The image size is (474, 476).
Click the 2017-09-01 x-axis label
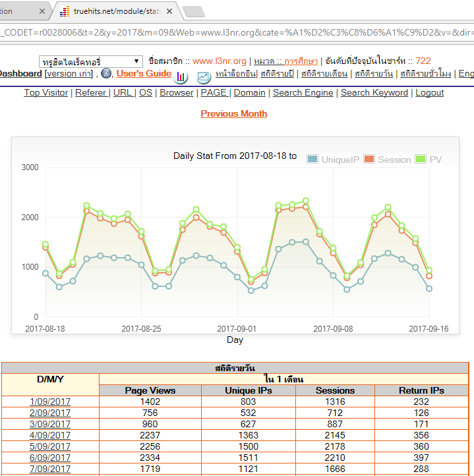237,329
